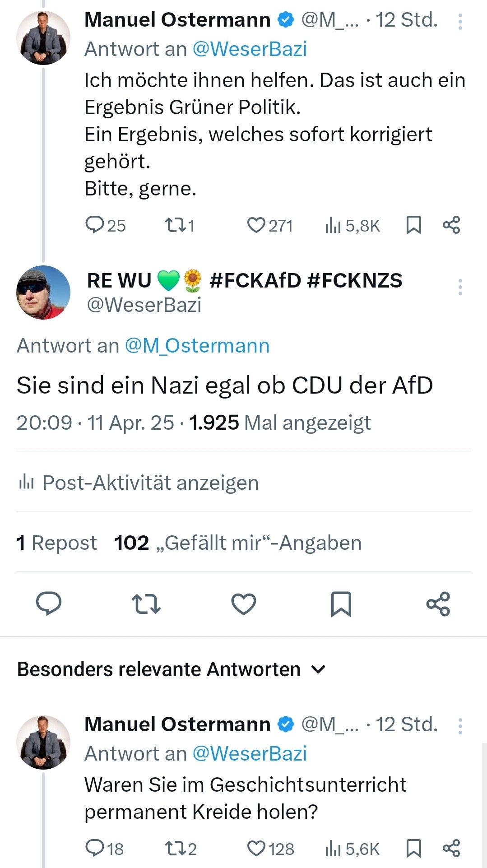Open @M_Ostermann mention link

pyautogui.click(x=197, y=346)
